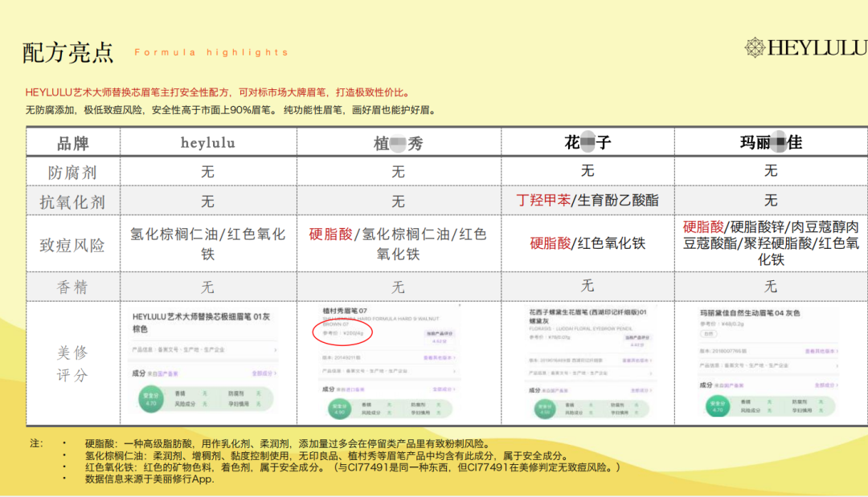Viewport: 868px width, 497px height.
Task: Click red 丁羟甲苯 text in antioxidant row
Action: tap(543, 200)
